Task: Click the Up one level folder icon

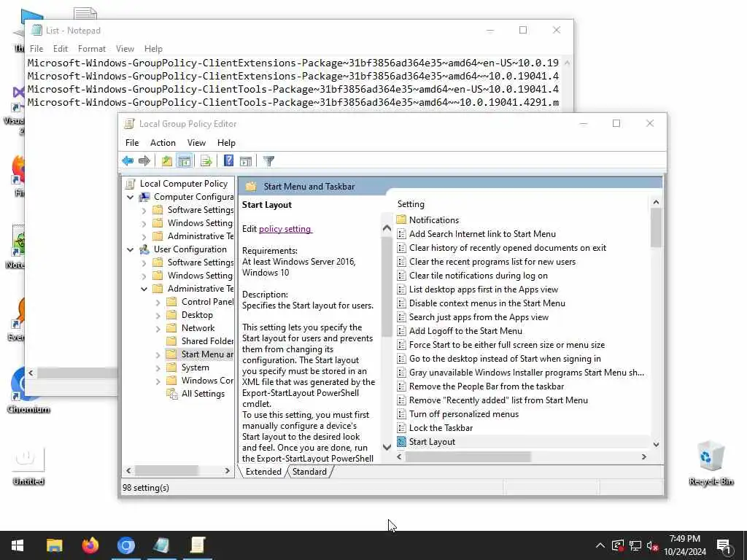Action: [x=167, y=161]
